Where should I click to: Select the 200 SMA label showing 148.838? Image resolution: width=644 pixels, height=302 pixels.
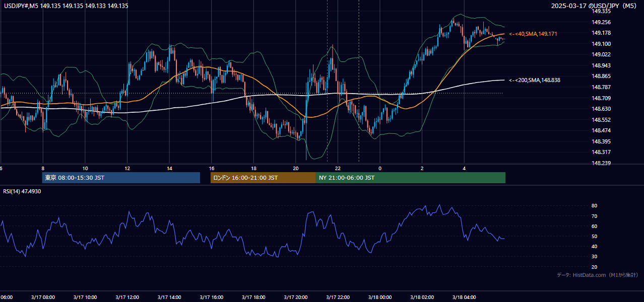pos(535,80)
